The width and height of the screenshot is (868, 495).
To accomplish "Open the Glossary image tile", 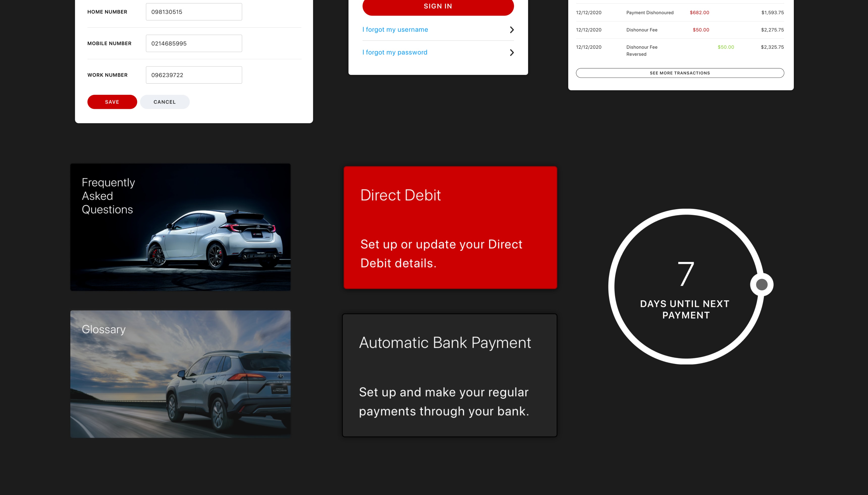I will coord(180,374).
